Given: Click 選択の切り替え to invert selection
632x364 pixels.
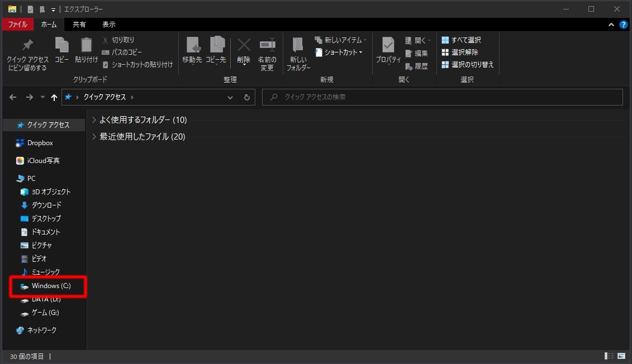Looking at the screenshot, I should (x=467, y=65).
